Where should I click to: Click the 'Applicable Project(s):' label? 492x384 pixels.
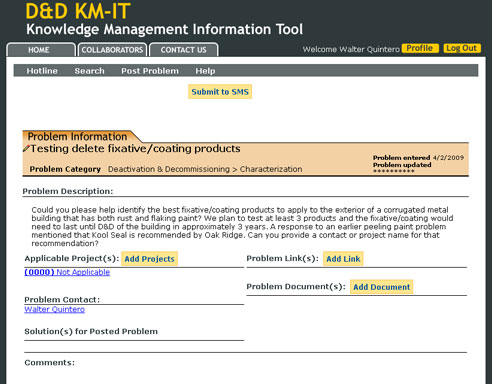pyautogui.click(x=72, y=258)
